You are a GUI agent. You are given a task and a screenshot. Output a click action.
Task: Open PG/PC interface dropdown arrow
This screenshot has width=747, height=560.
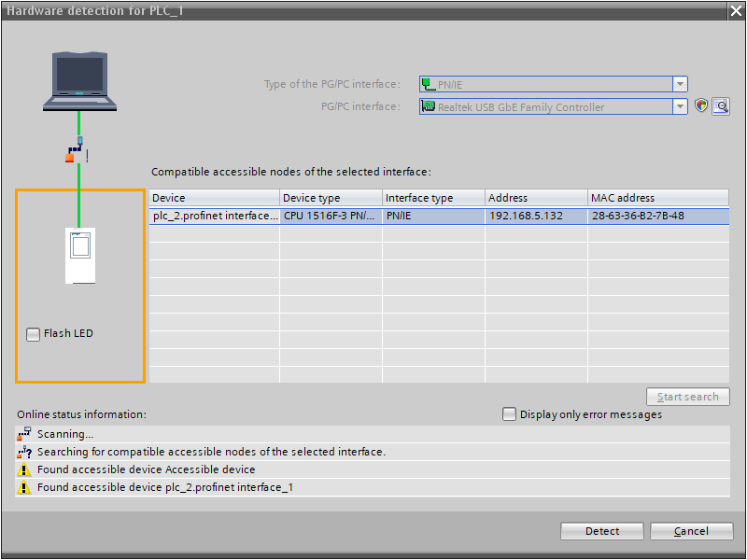pyautogui.click(x=681, y=106)
